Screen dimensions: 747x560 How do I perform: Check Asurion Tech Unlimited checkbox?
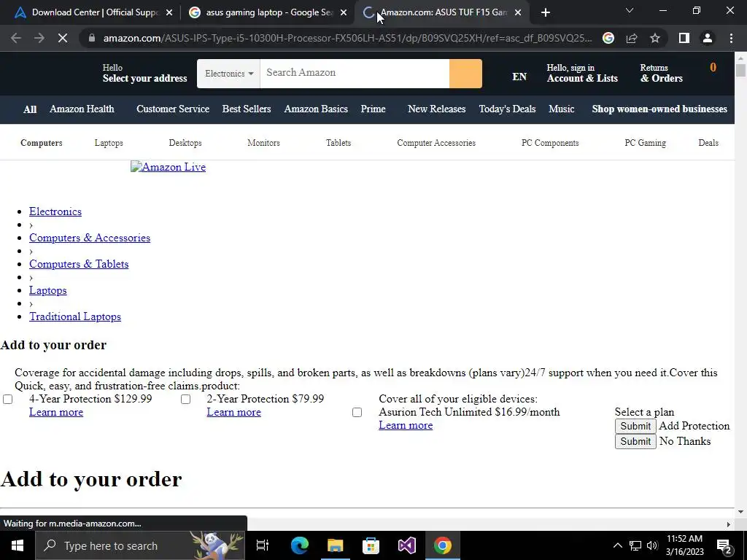(x=357, y=413)
